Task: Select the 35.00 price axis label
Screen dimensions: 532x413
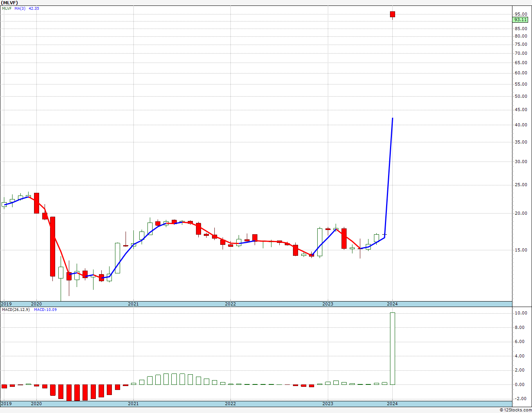Action: point(521,142)
